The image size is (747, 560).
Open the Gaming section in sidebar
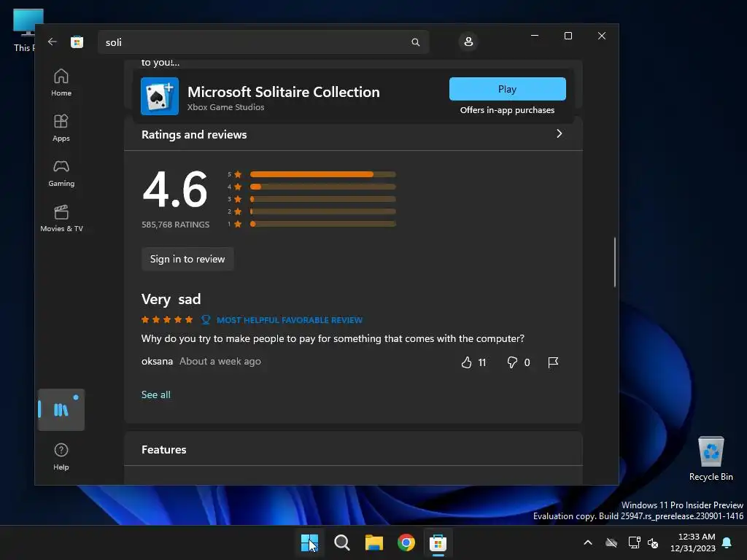click(x=61, y=173)
